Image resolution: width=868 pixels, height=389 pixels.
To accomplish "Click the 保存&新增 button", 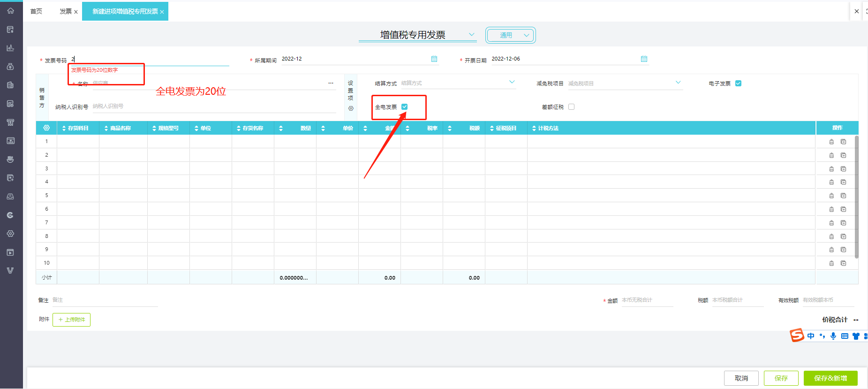I will [x=830, y=378].
